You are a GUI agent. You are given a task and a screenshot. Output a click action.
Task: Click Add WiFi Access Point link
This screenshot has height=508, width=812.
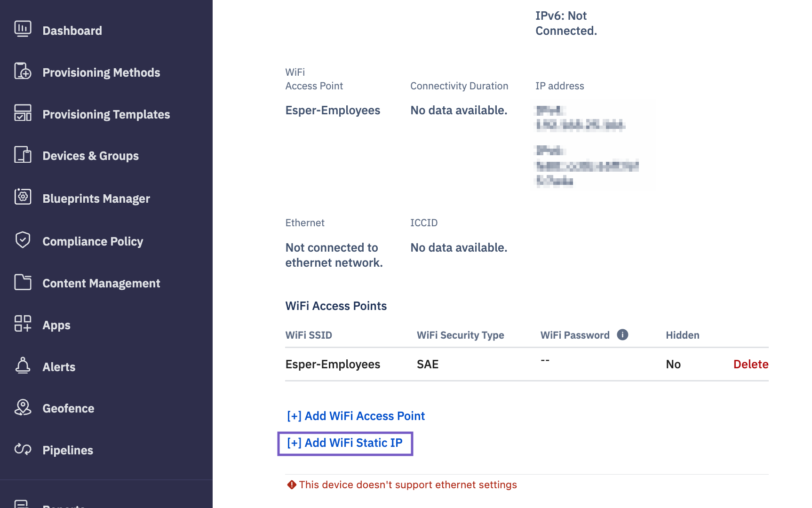click(356, 416)
